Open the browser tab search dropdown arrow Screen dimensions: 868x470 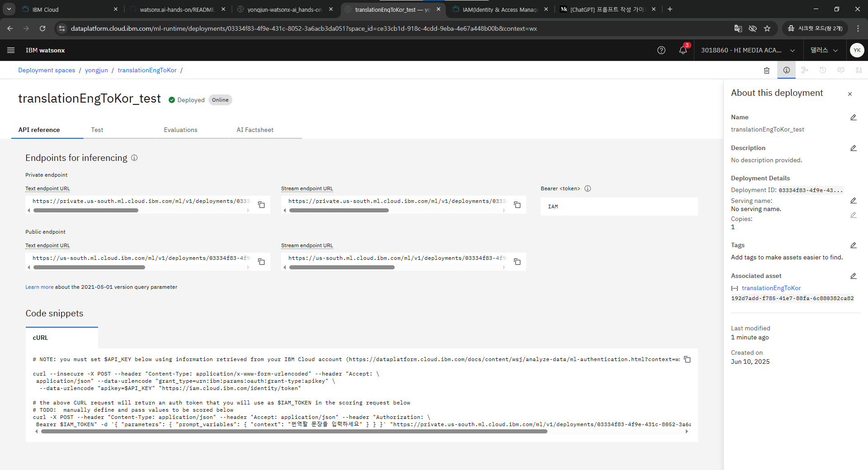click(9, 9)
